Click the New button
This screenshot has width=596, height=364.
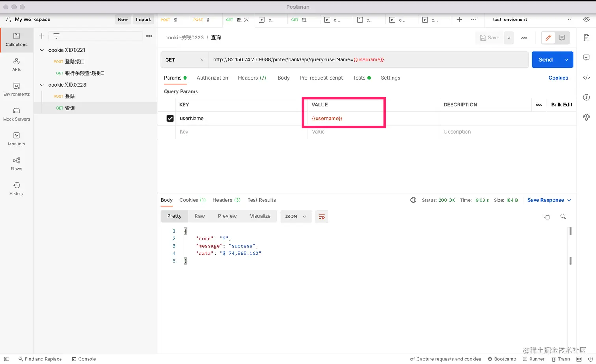click(123, 19)
